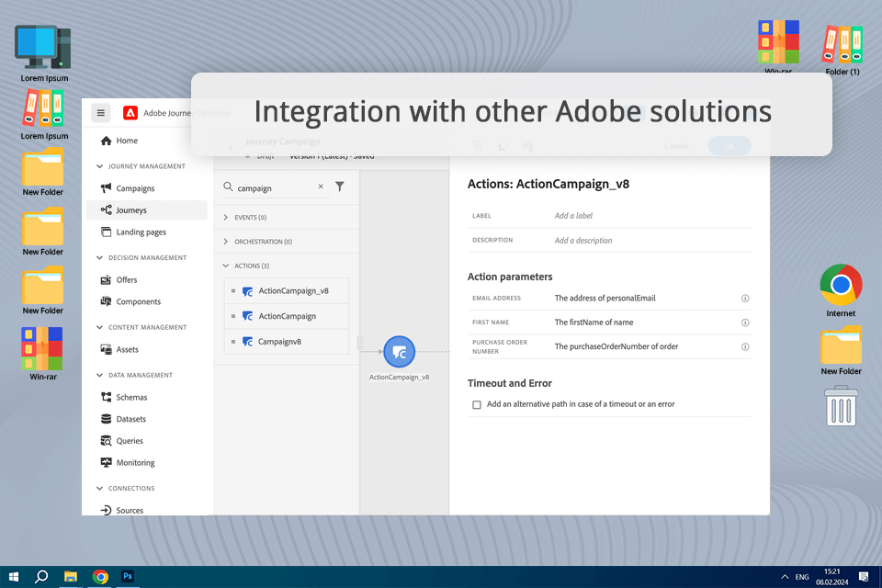Viewport: 882px width, 588px height.
Task: Click the Datasets icon in sidebar
Action: pyautogui.click(x=106, y=419)
